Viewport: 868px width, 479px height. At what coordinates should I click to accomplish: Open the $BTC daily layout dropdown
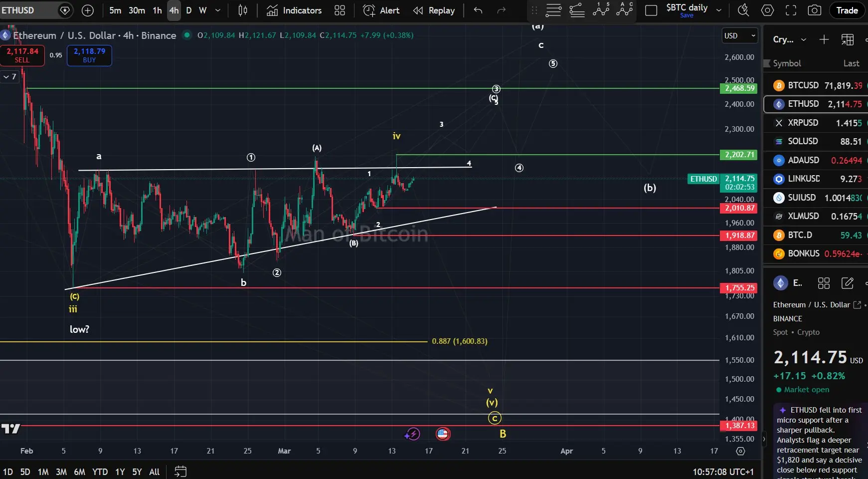(x=719, y=10)
